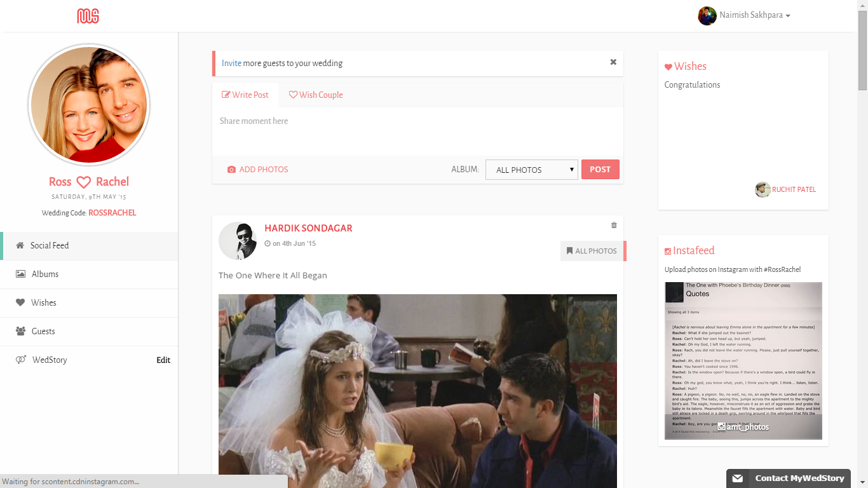This screenshot has width=868, height=488.
Task: Open the ALL PHOTOS album dropdown
Action: 532,170
